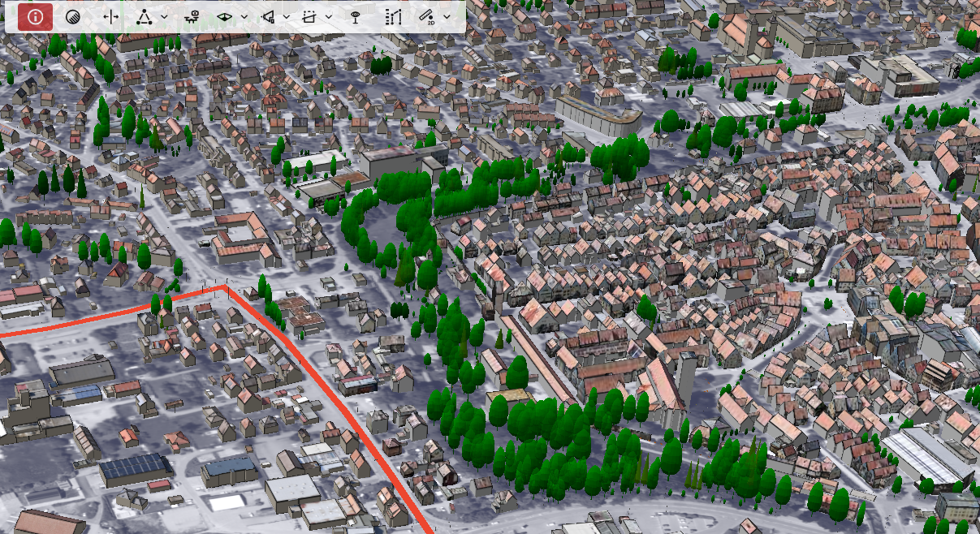Open the height profile tool

click(394, 16)
